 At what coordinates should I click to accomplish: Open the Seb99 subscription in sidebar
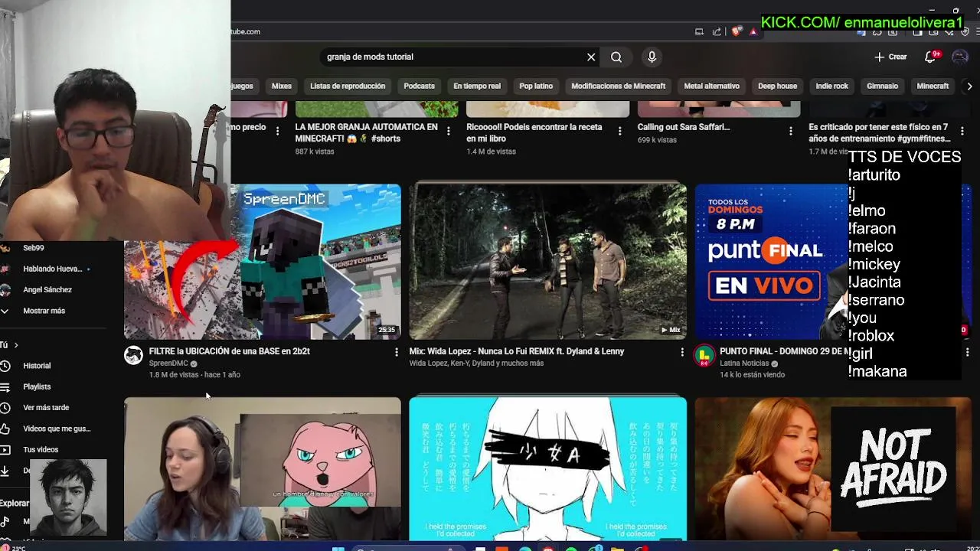[34, 248]
